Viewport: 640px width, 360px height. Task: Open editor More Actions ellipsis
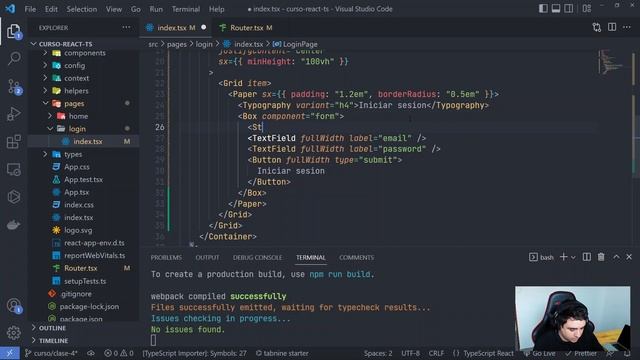click(x=627, y=27)
